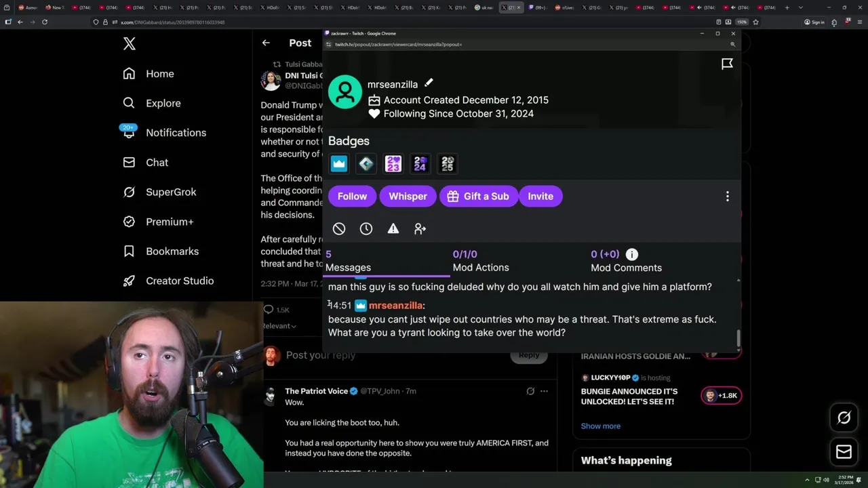Open a new browser tab with plus

[x=787, y=7]
